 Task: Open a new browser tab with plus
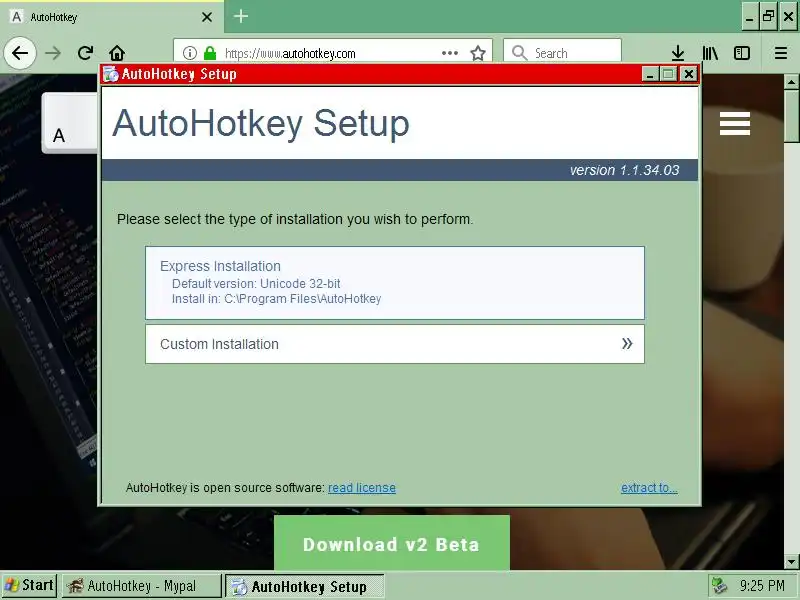coord(241,16)
